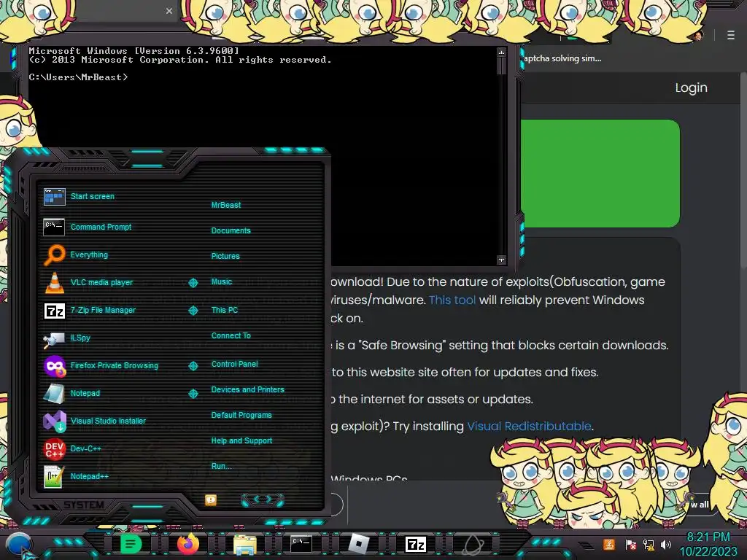Open Firefox Private Browsing
The width and height of the screenshot is (747, 560).
101,366
